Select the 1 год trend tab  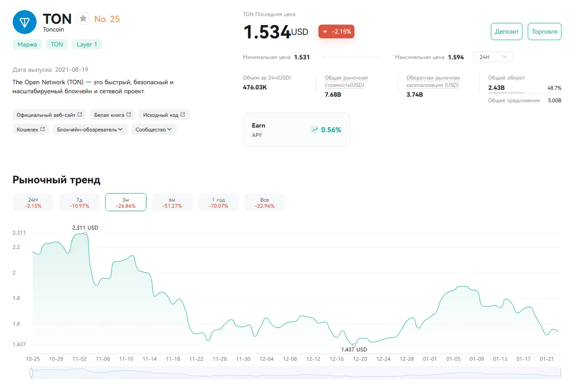coord(218,202)
